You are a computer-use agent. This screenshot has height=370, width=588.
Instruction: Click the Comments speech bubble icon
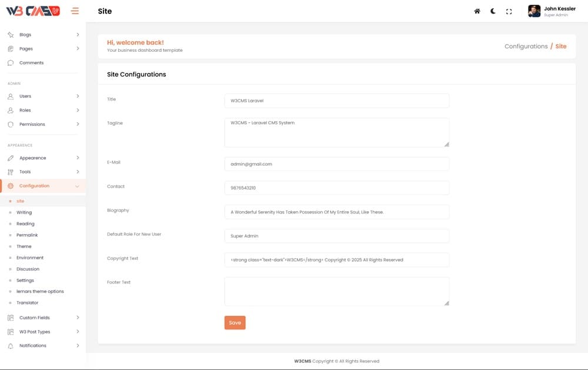point(11,63)
